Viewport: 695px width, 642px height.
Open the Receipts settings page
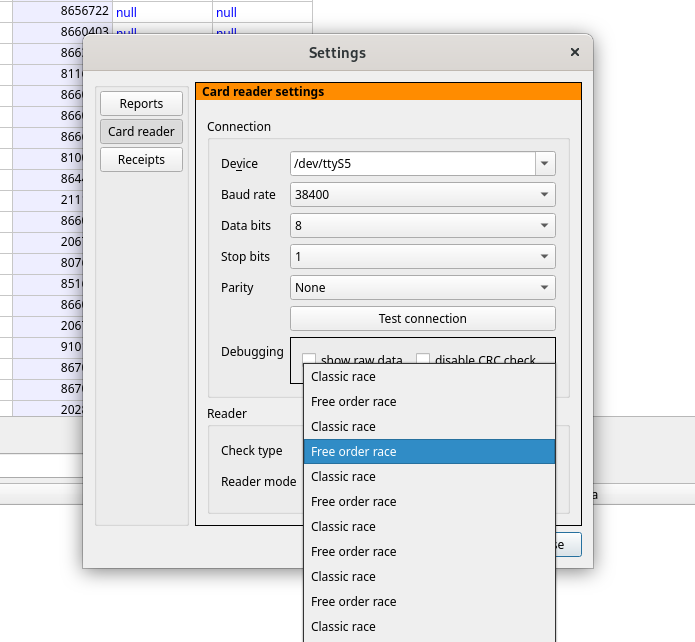(x=141, y=159)
